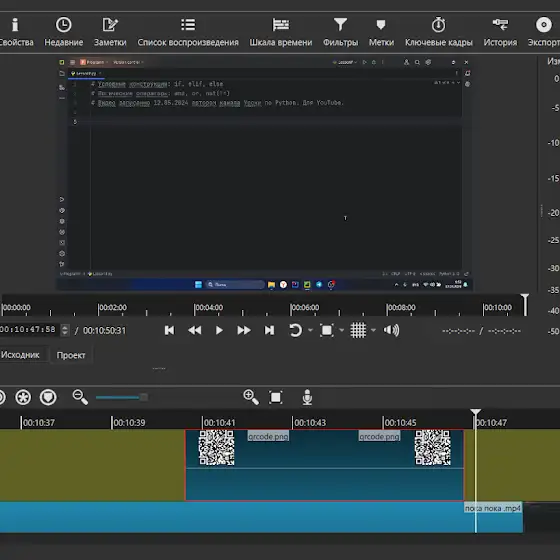Open the zoom level dropdown arrow
The image size is (560, 560).
coord(341,330)
